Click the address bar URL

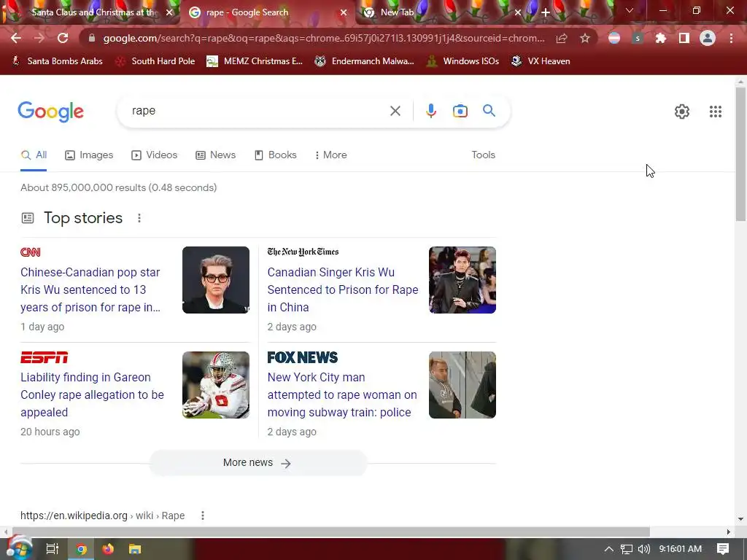324,38
